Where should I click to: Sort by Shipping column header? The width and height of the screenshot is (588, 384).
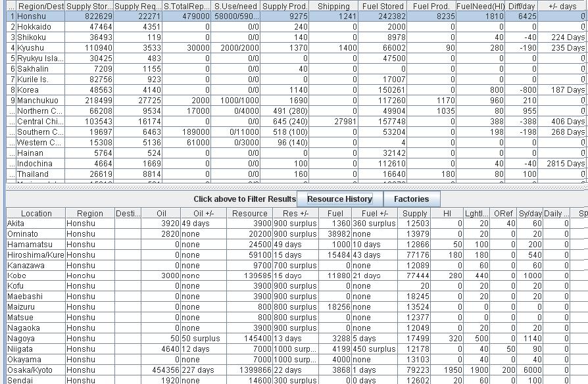point(333,6)
